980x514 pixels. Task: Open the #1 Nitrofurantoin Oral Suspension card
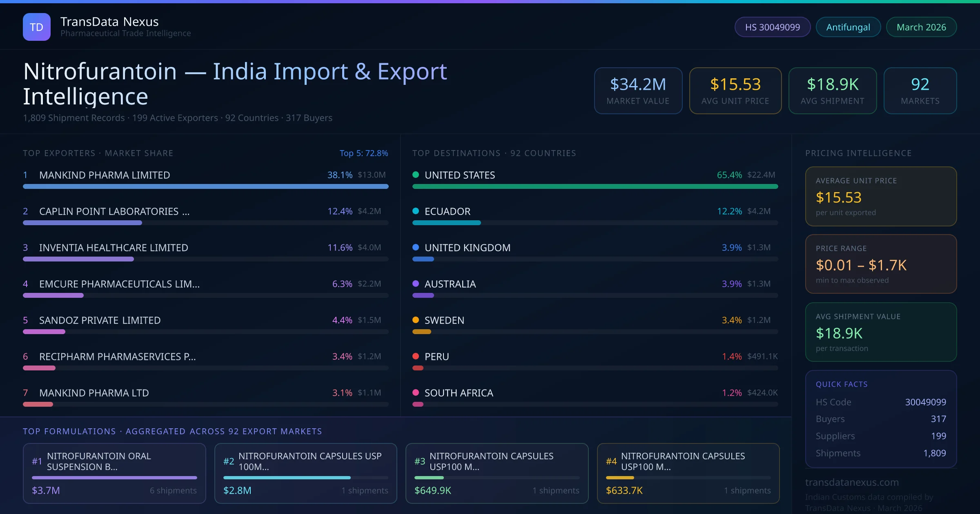pyautogui.click(x=114, y=473)
